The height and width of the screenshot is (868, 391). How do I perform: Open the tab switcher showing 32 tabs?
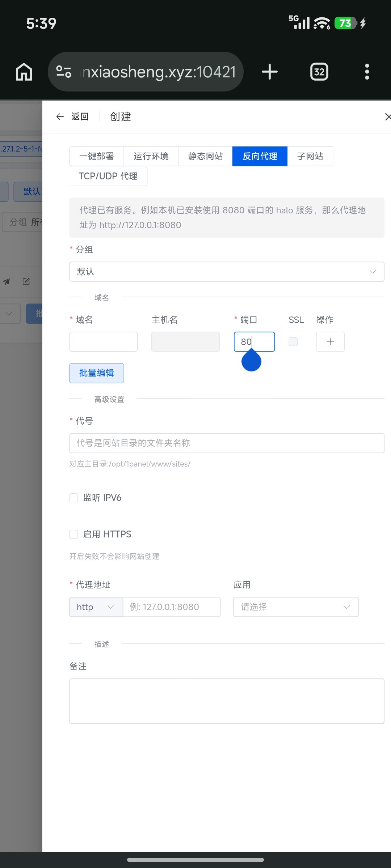319,72
